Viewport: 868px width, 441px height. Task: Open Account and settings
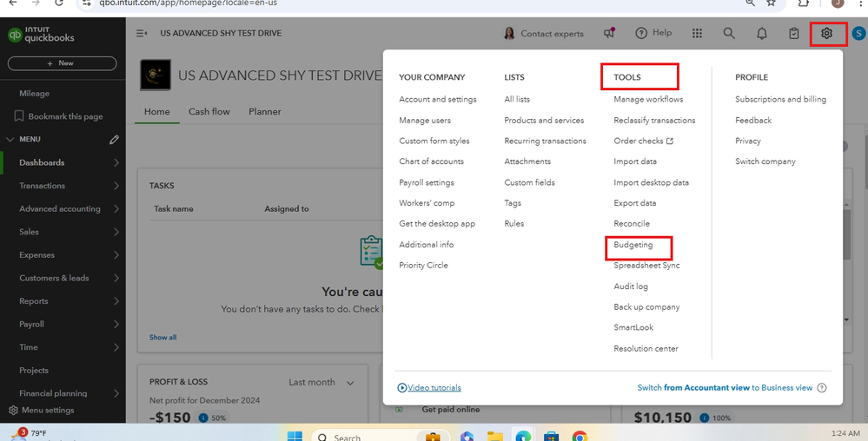(438, 100)
